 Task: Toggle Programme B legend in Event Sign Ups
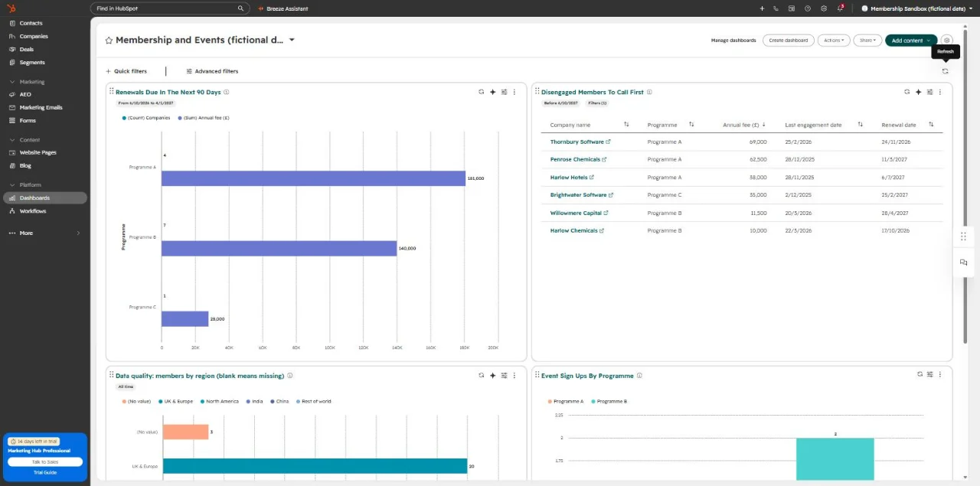click(x=609, y=401)
